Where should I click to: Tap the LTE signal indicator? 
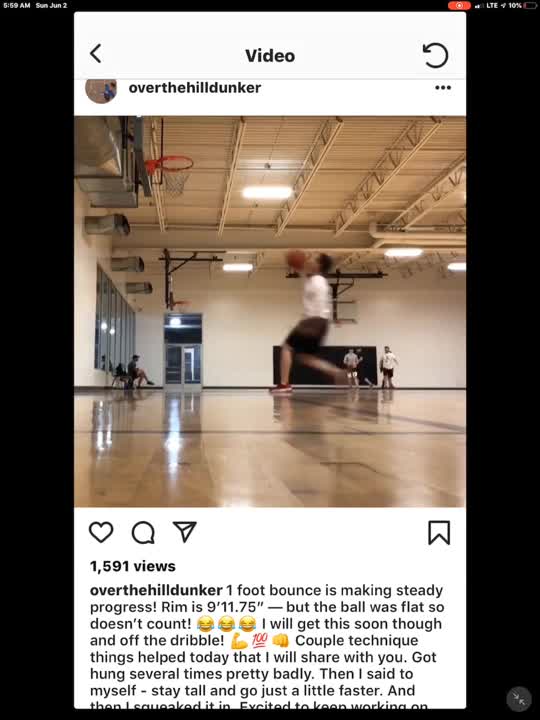[x=492, y=6]
